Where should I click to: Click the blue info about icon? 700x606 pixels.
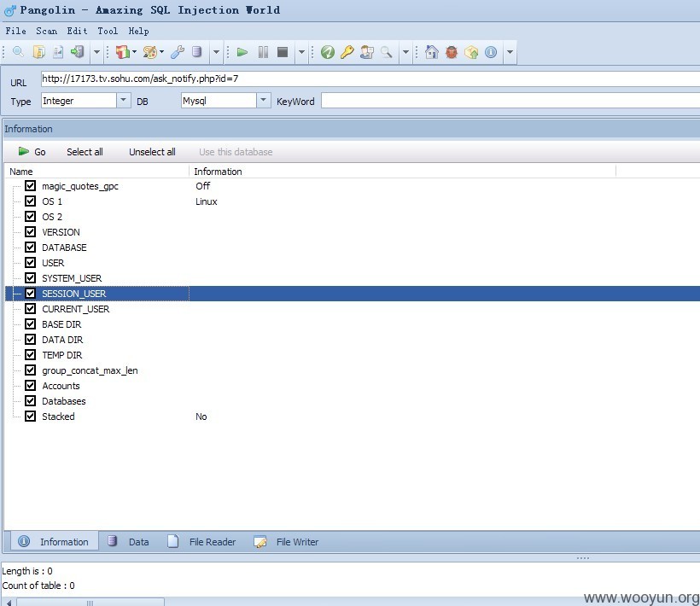tap(491, 52)
